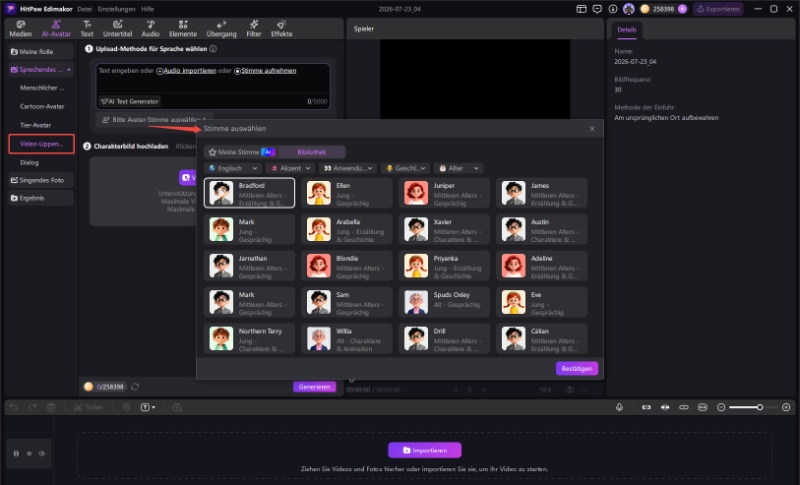800x485 pixels.
Task: Open Ergebnis section
Action: click(41, 198)
